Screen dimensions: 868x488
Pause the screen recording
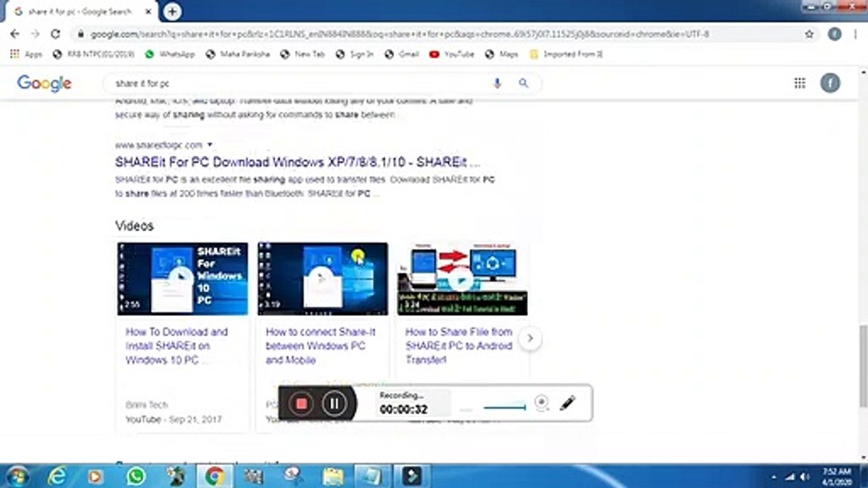(x=334, y=404)
